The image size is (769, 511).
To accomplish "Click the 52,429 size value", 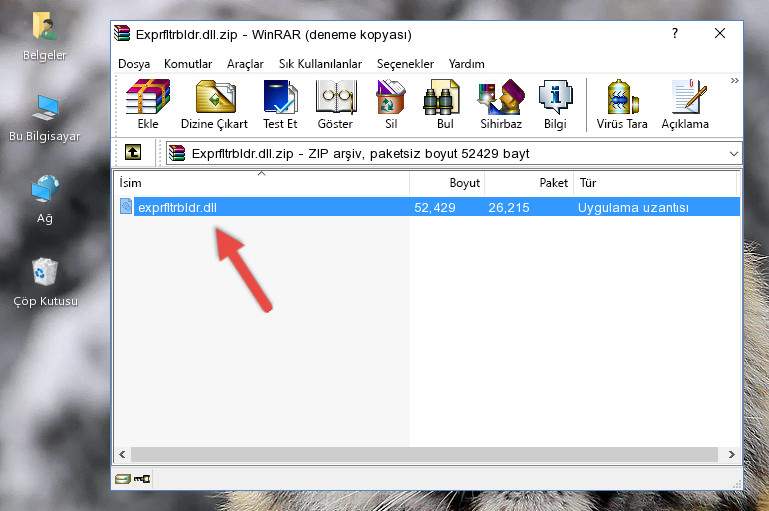I will pos(435,207).
